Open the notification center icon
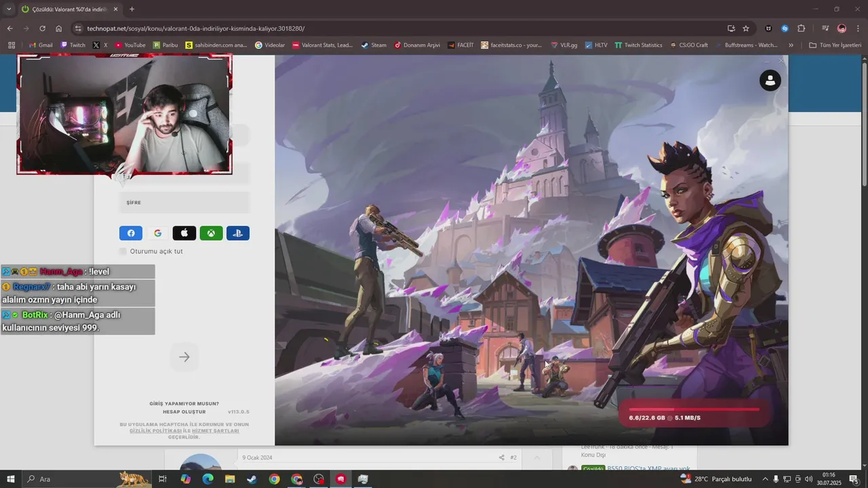The image size is (868, 488). pyautogui.click(x=854, y=479)
